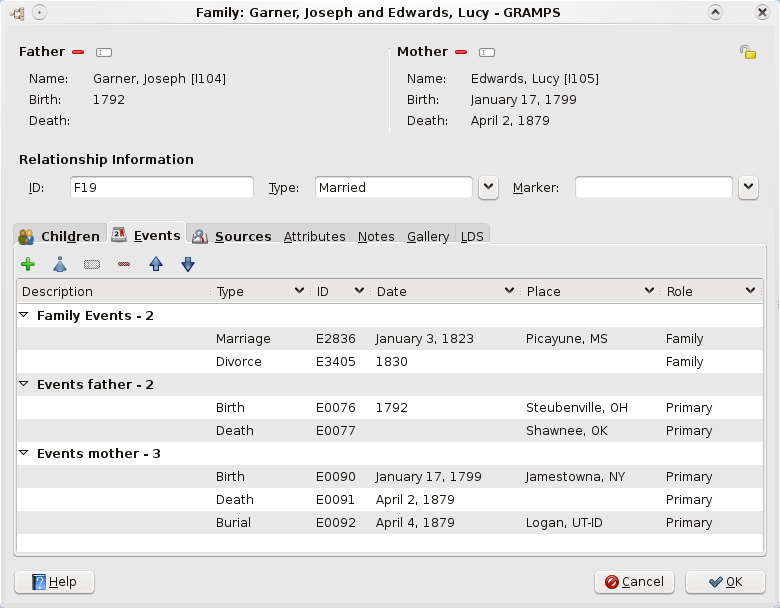The width and height of the screenshot is (780, 608).
Task: Sort by the Role column header
Action: (712, 292)
